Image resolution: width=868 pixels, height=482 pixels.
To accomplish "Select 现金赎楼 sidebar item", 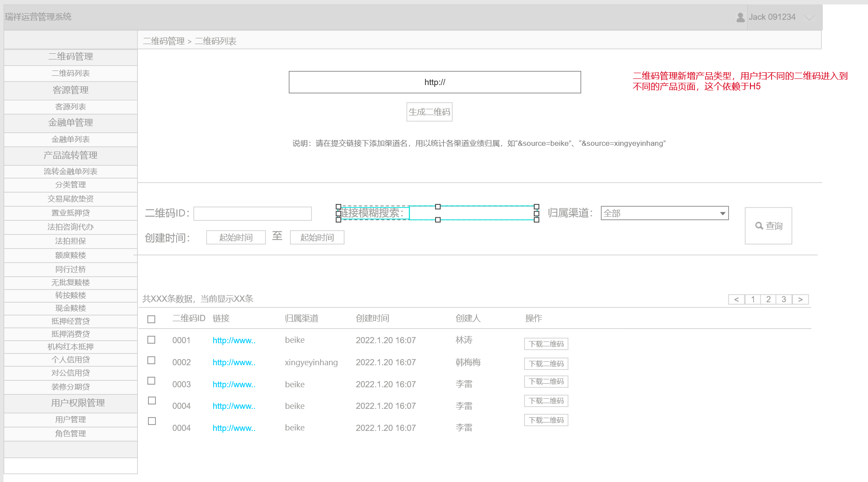I will pyautogui.click(x=70, y=308).
